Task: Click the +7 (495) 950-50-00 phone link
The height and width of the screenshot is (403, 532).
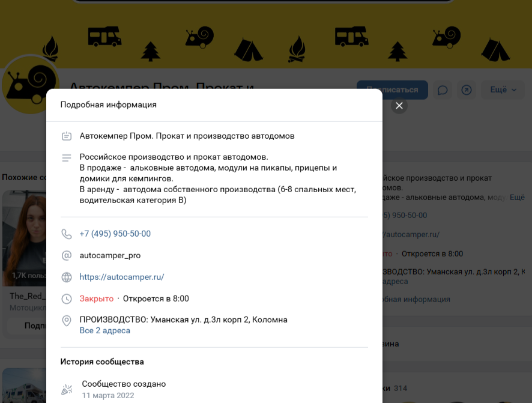Action: [x=115, y=234]
